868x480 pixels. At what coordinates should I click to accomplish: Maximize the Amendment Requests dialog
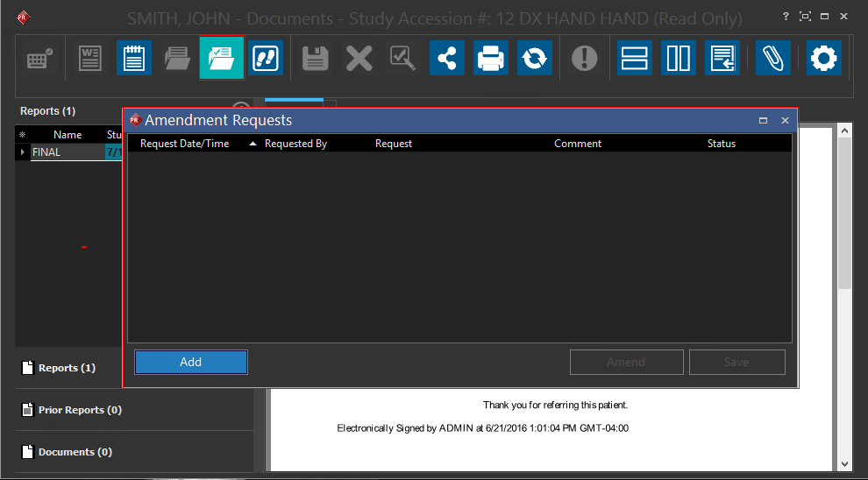pos(763,121)
